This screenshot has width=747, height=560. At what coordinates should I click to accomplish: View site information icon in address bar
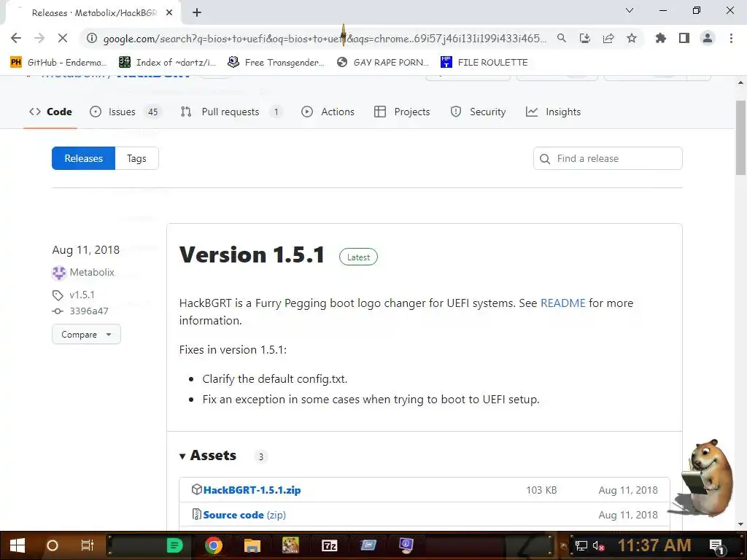point(91,38)
